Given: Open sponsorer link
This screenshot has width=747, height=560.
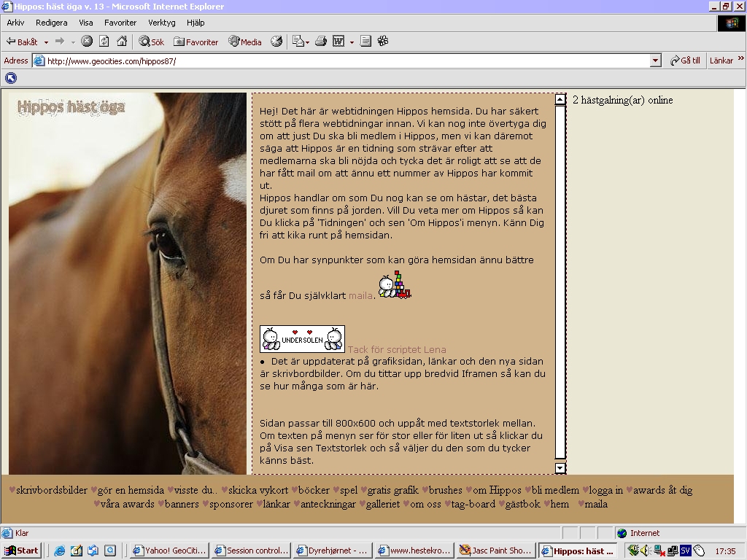Looking at the screenshot, I should coord(231,504).
